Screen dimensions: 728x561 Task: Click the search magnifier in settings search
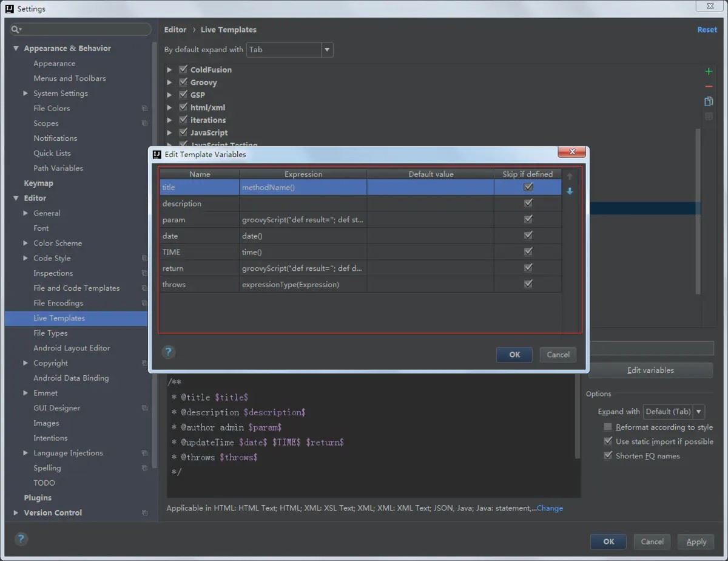pyautogui.click(x=16, y=29)
